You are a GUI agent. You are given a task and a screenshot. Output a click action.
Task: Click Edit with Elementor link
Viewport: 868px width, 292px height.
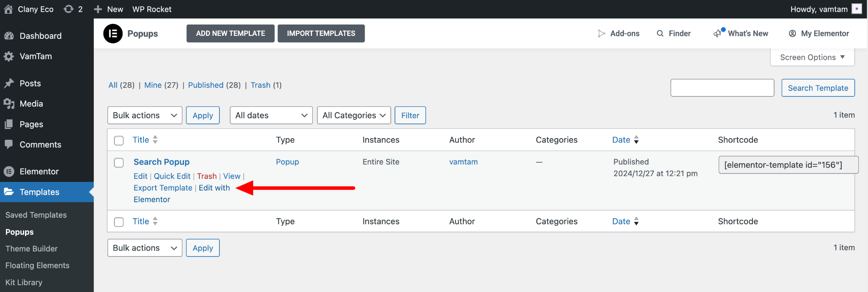(214, 188)
